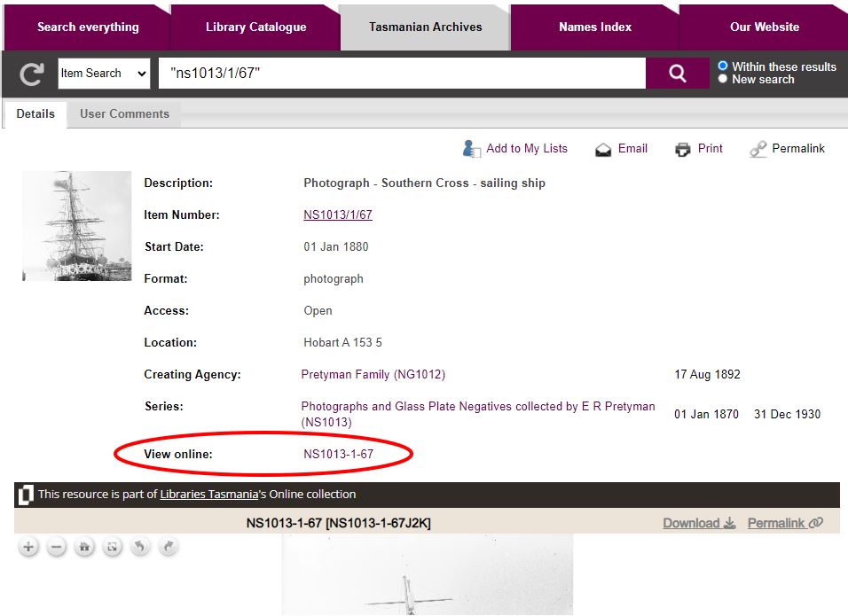Print this record

pyautogui.click(x=699, y=149)
